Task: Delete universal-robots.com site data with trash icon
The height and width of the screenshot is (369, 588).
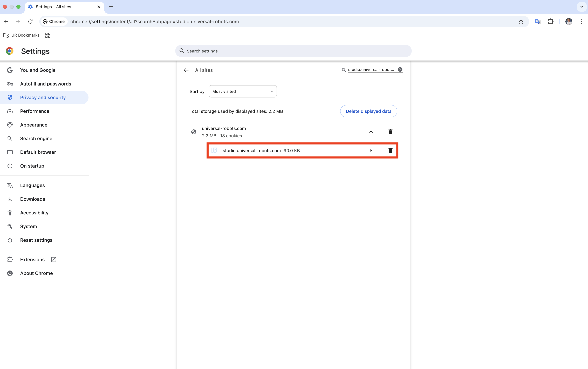Action: (x=390, y=132)
